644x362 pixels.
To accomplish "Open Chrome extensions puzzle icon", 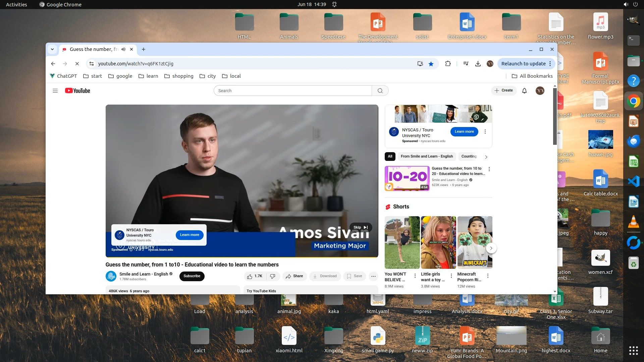I will [x=448, y=64].
